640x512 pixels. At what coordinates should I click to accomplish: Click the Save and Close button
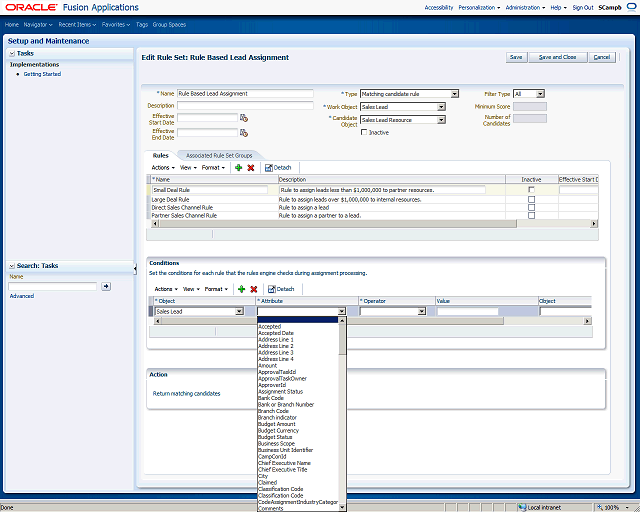tap(558, 57)
